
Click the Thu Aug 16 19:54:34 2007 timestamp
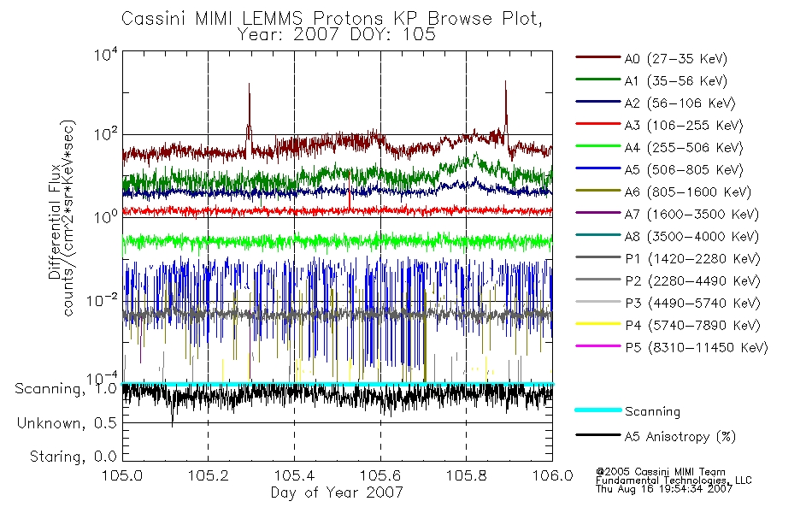point(664,489)
